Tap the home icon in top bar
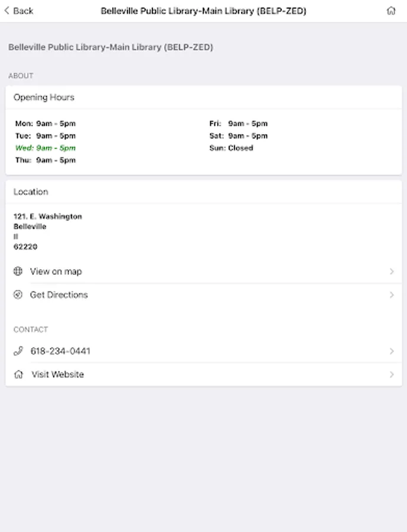 391,11
